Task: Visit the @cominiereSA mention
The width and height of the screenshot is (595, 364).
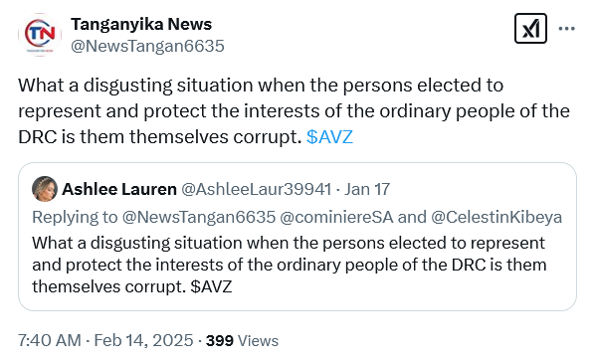Action: coord(336,217)
